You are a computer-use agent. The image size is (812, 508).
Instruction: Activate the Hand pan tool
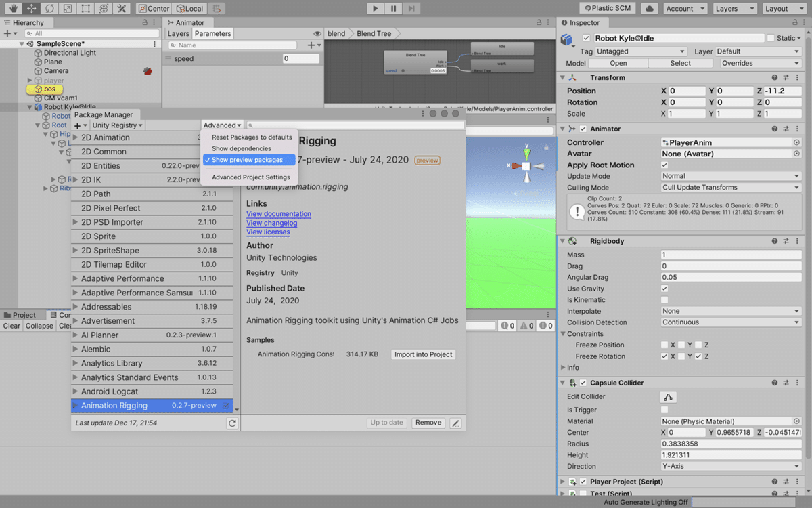point(14,9)
